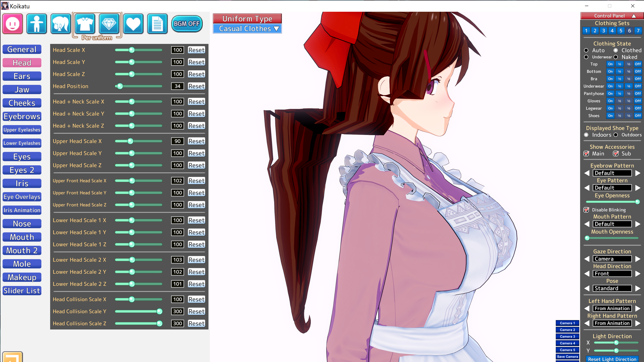Previous Head Direction left arrow
Screen dimensions: 644x362
tap(587, 274)
